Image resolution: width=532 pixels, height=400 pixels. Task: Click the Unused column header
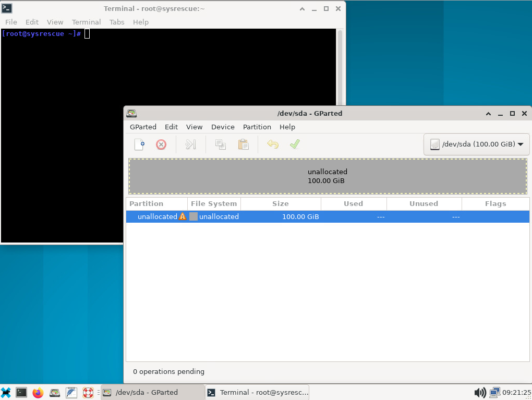pyautogui.click(x=424, y=203)
